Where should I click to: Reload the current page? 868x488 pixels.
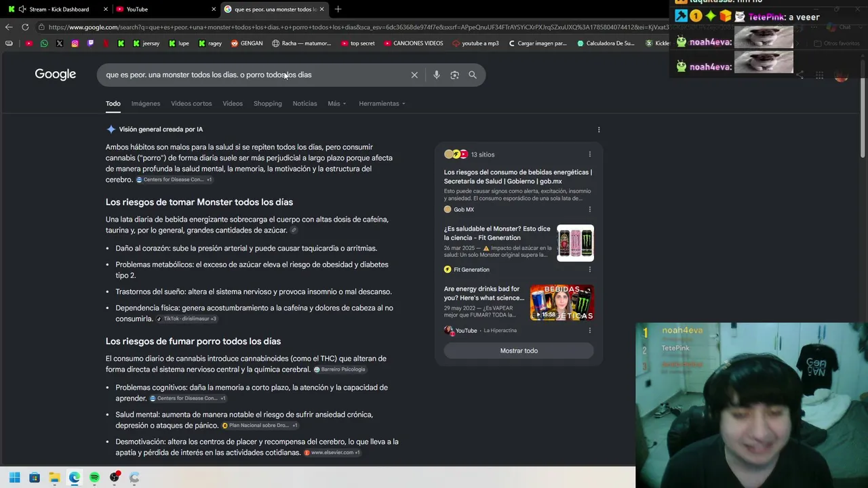coord(25,27)
